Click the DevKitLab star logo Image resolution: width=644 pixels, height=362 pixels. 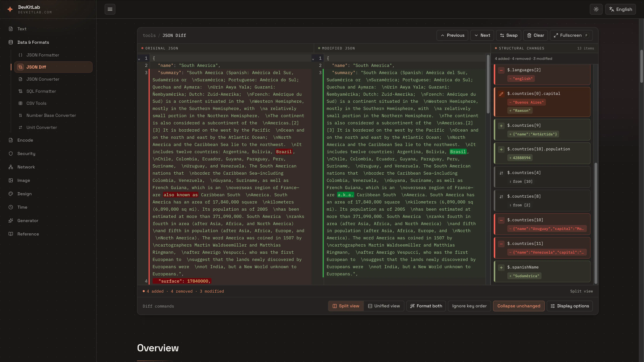point(10,9)
